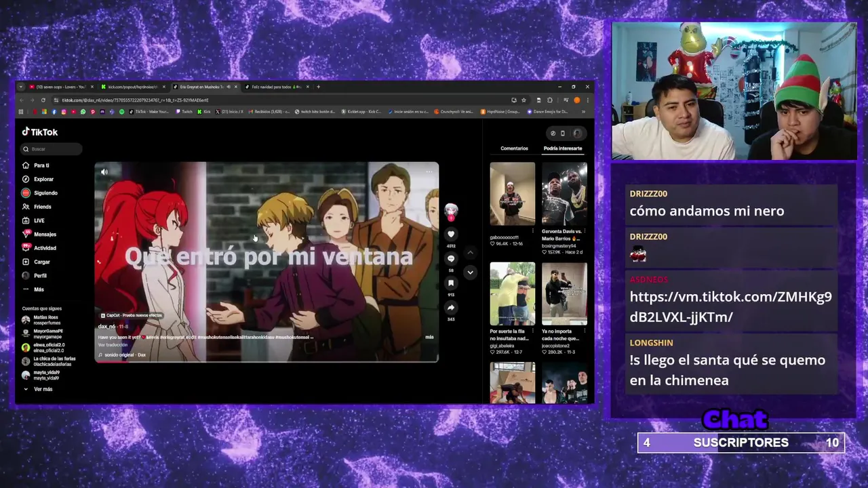Open the Siguiendo feed
Screen dimensions: 868x488
[41, 193]
